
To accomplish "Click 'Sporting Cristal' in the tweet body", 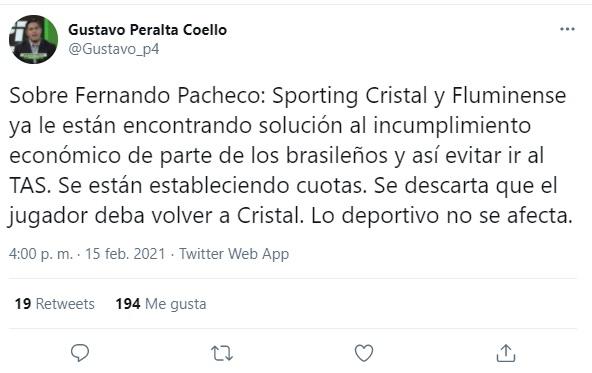I will click(350, 96).
